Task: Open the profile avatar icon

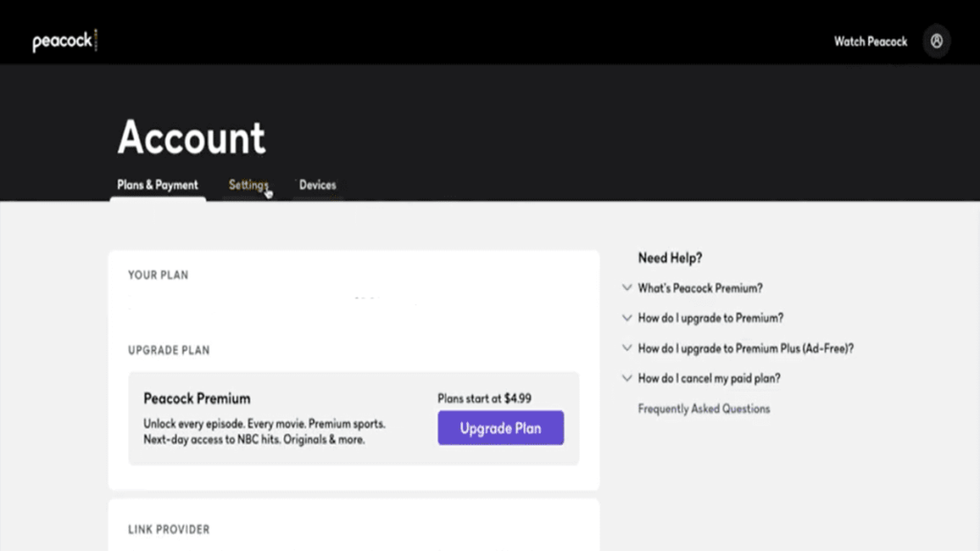Action: 936,41
